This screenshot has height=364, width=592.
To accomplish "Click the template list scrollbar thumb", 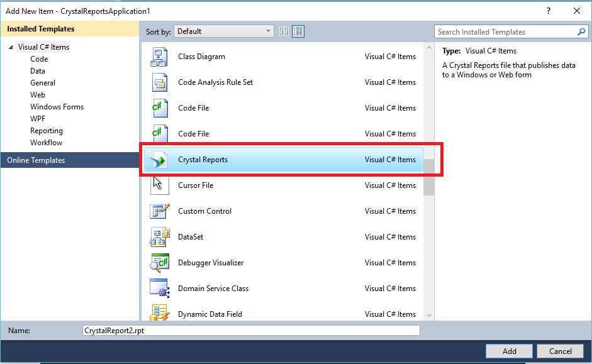I will tap(429, 177).
